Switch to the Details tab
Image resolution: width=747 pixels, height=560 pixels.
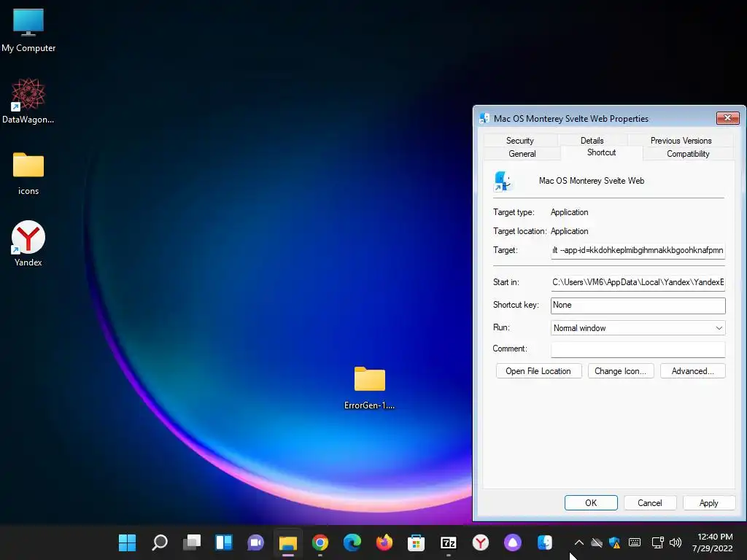point(592,141)
